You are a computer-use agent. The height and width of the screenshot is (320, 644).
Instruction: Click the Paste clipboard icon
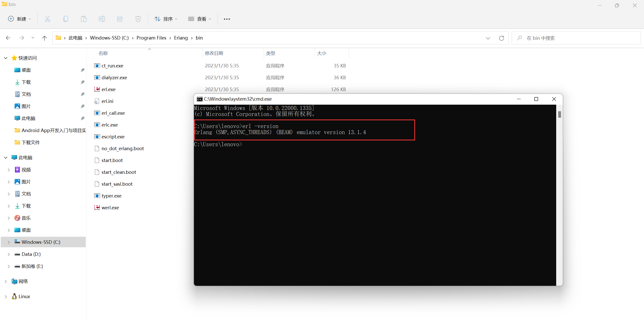(x=84, y=19)
